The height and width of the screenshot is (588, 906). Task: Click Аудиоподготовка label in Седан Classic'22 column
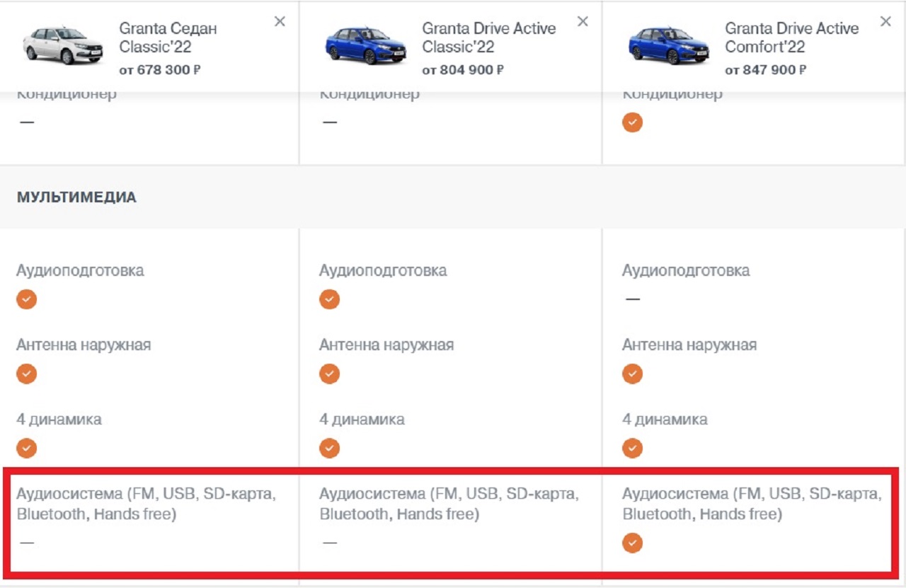(80, 271)
